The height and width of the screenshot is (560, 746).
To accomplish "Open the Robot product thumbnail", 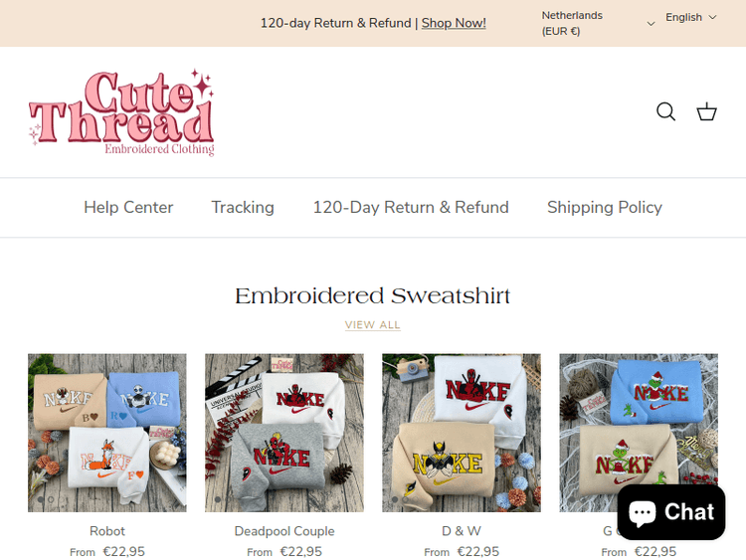I will point(107,433).
